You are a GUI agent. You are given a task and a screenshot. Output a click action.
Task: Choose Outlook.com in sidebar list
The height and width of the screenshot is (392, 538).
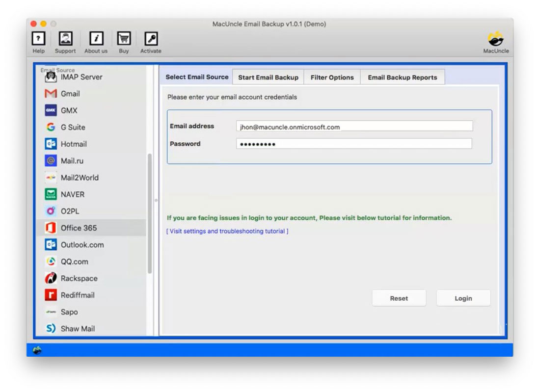82,245
